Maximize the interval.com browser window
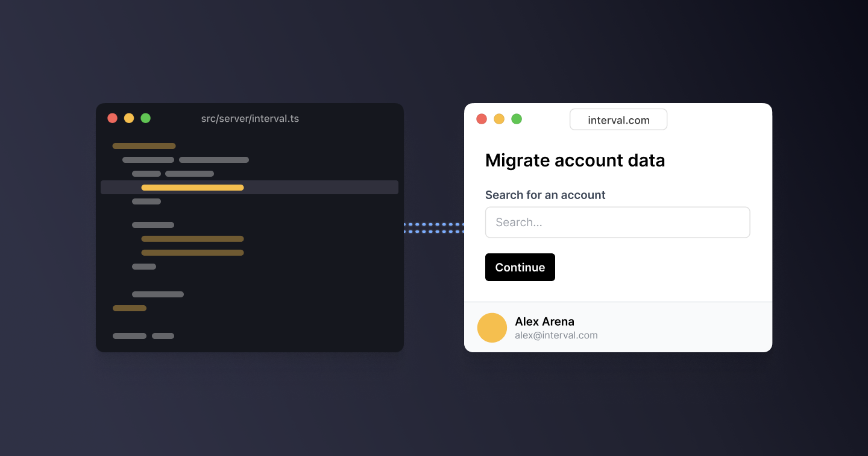The image size is (868, 456). [x=517, y=119]
